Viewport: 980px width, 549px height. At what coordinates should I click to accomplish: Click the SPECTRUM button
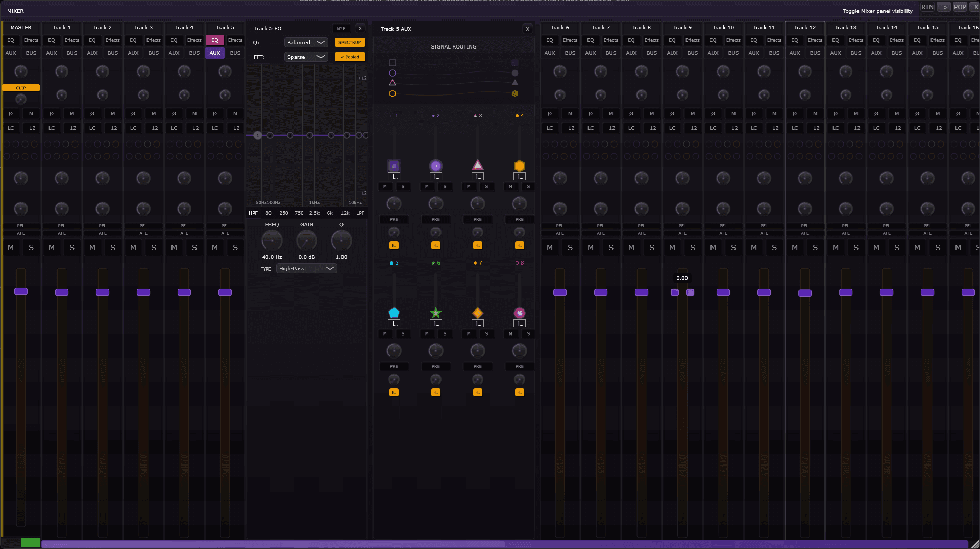pos(350,42)
